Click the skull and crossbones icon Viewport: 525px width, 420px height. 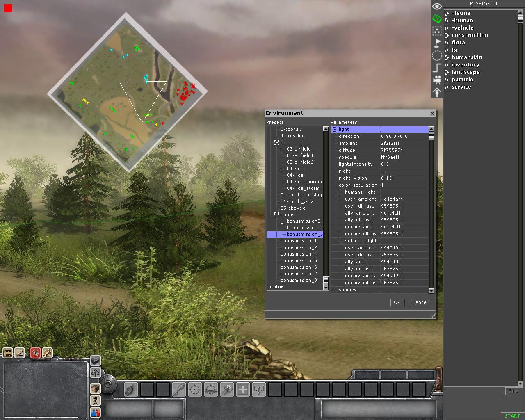95,400
